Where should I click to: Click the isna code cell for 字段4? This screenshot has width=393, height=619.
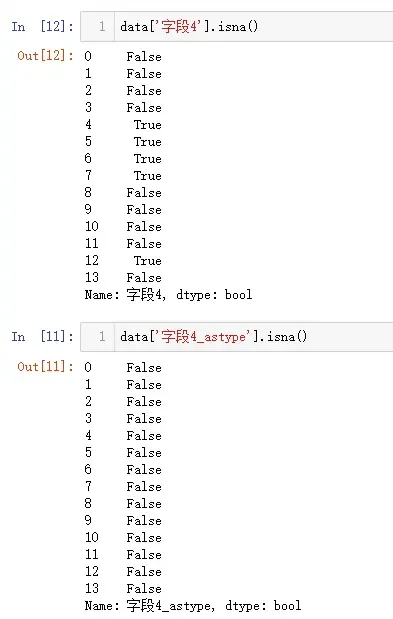tap(237, 26)
